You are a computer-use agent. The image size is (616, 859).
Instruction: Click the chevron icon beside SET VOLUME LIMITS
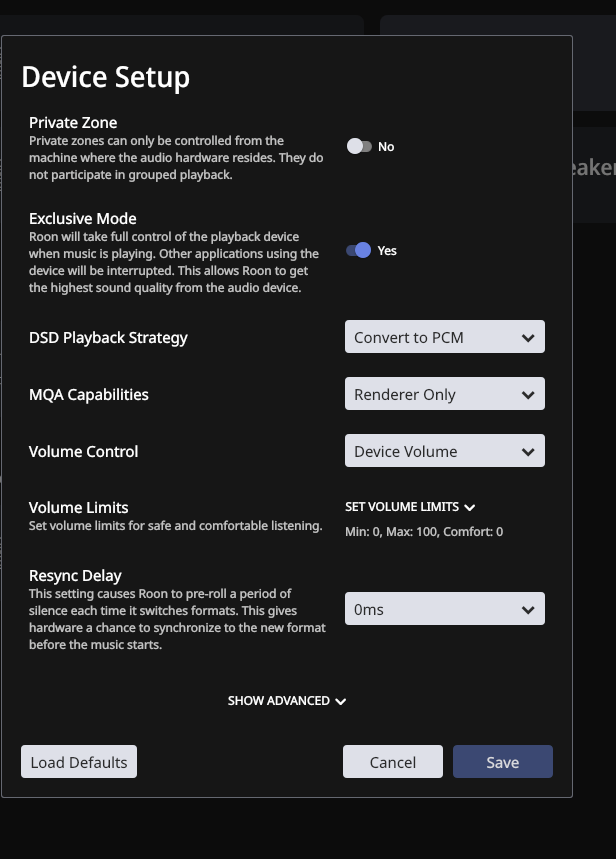[x=469, y=507]
